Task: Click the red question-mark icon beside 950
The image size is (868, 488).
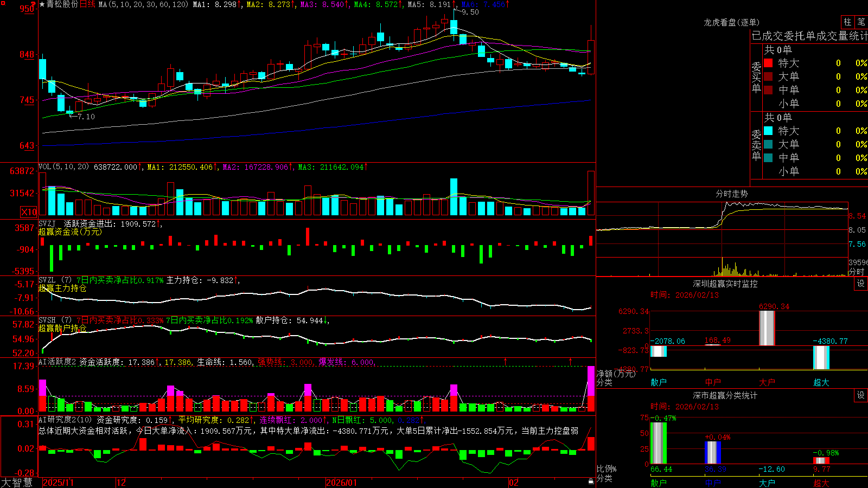Action: [x=33, y=4]
